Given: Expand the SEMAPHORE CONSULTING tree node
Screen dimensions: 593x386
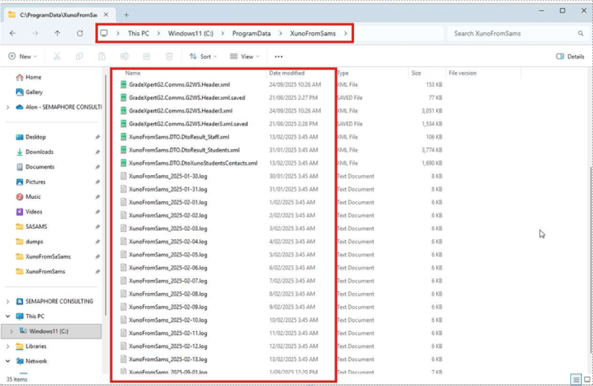Looking at the screenshot, I should (x=8, y=301).
